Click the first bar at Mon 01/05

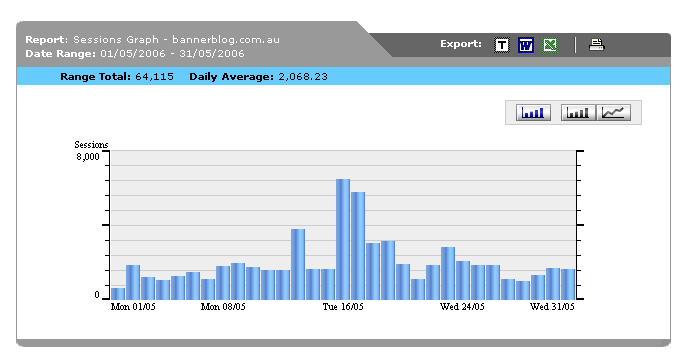[x=118, y=294]
